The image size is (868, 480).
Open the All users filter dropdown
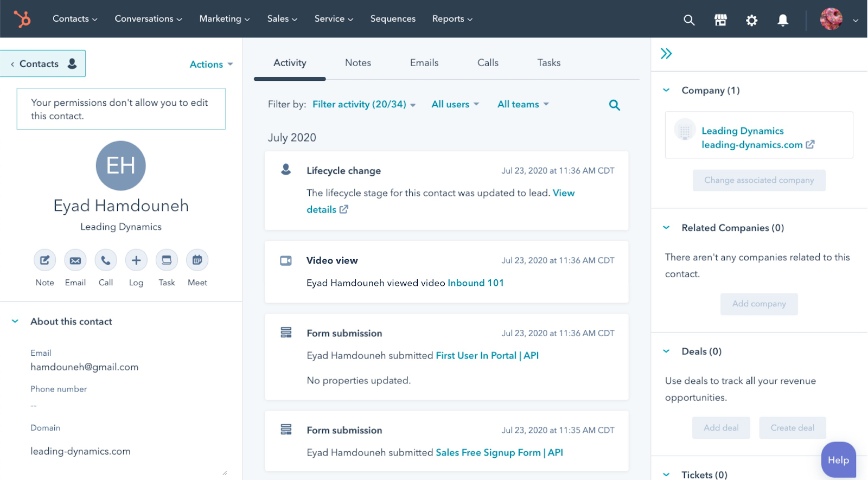click(455, 104)
